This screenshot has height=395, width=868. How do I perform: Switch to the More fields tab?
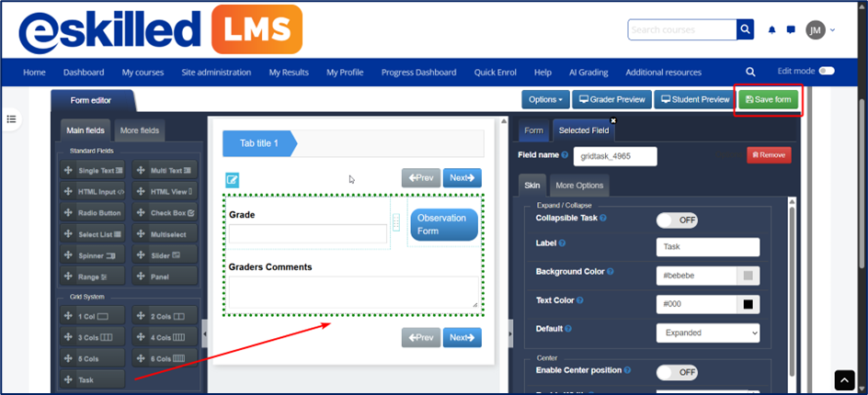click(139, 130)
